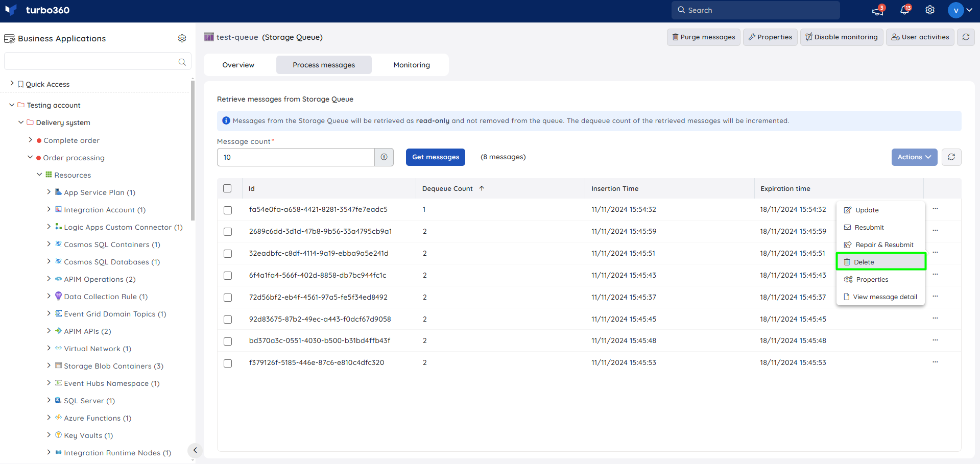Screen dimensions: 980x464
Task: Click the Azure Functions icon
Action: pyautogui.click(x=58, y=418)
